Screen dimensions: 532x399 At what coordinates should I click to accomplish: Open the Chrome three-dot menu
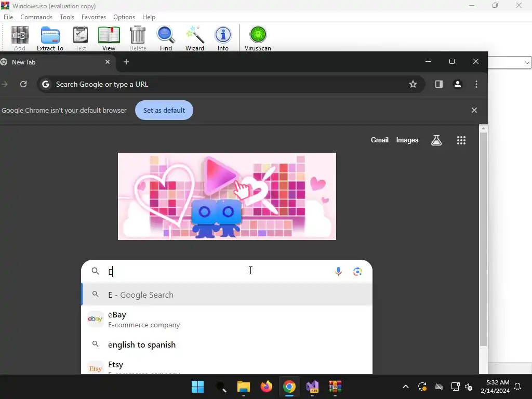click(476, 84)
